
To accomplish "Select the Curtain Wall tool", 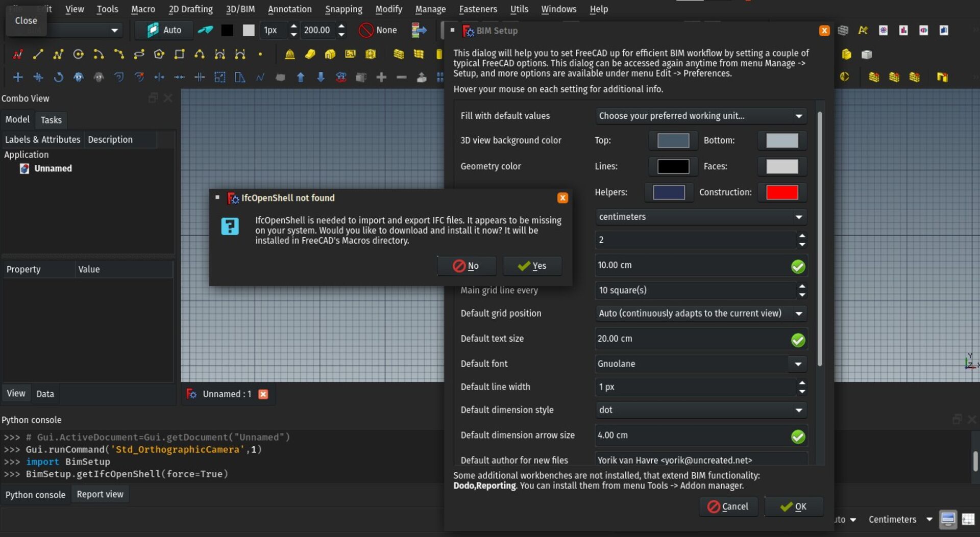I will (x=419, y=54).
